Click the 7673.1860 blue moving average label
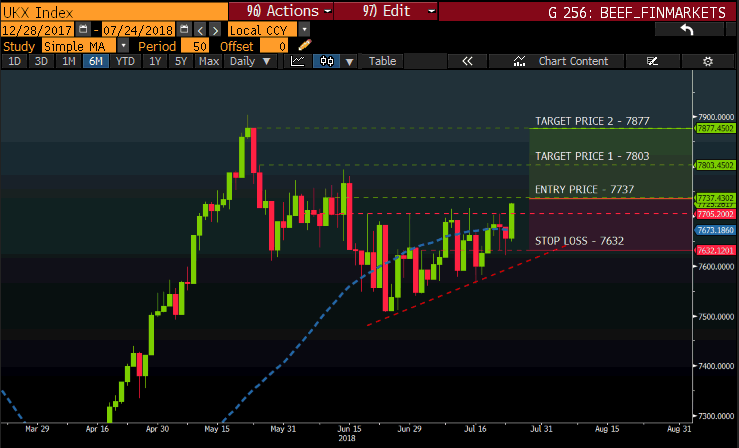Image resolution: width=739 pixels, height=448 pixels. pyautogui.click(x=715, y=230)
